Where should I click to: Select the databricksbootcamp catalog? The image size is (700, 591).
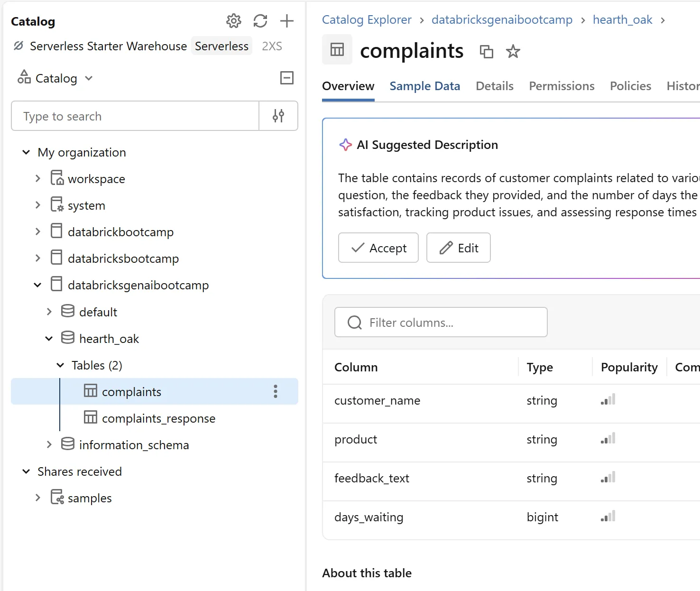[123, 259]
